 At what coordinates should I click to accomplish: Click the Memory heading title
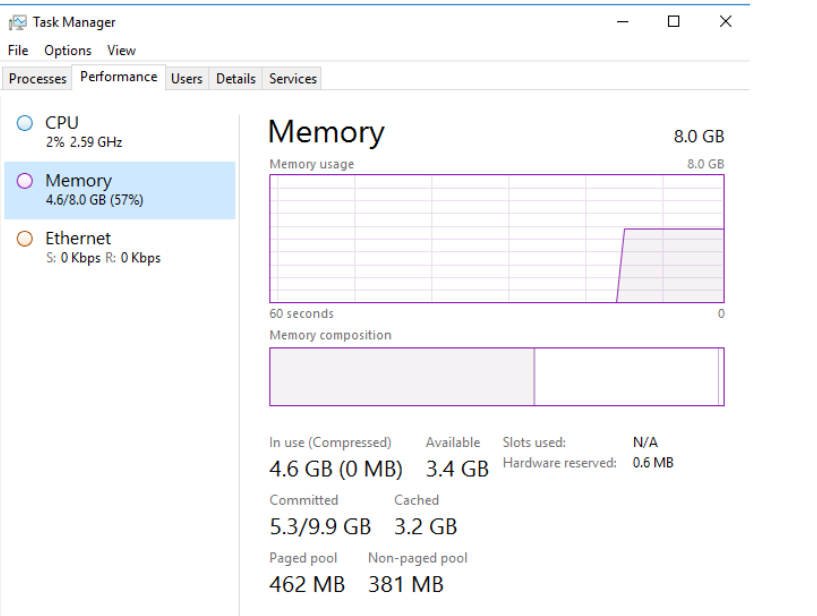click(x=326, y=132)
